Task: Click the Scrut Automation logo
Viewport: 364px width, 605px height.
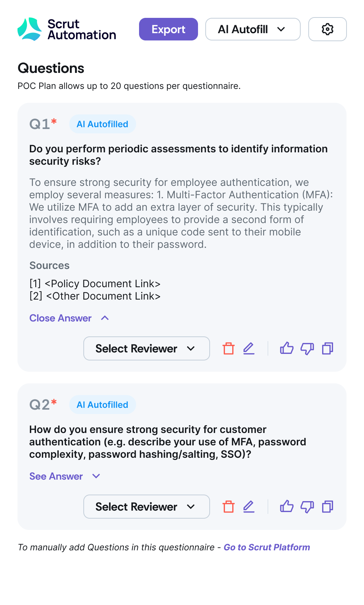Action: [x=67, y=29]
